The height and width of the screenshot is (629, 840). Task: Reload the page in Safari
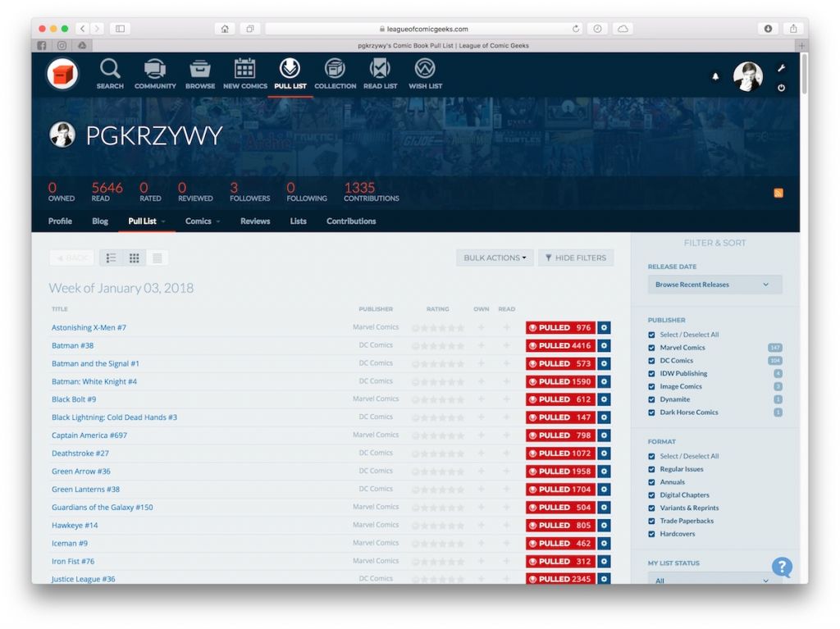(x=576, y=29)
